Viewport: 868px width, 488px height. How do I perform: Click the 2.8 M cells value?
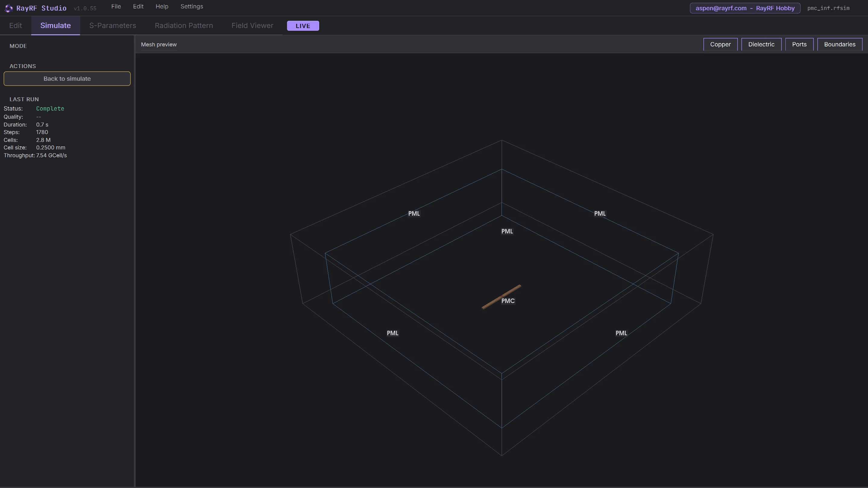(x=43, y=140)
